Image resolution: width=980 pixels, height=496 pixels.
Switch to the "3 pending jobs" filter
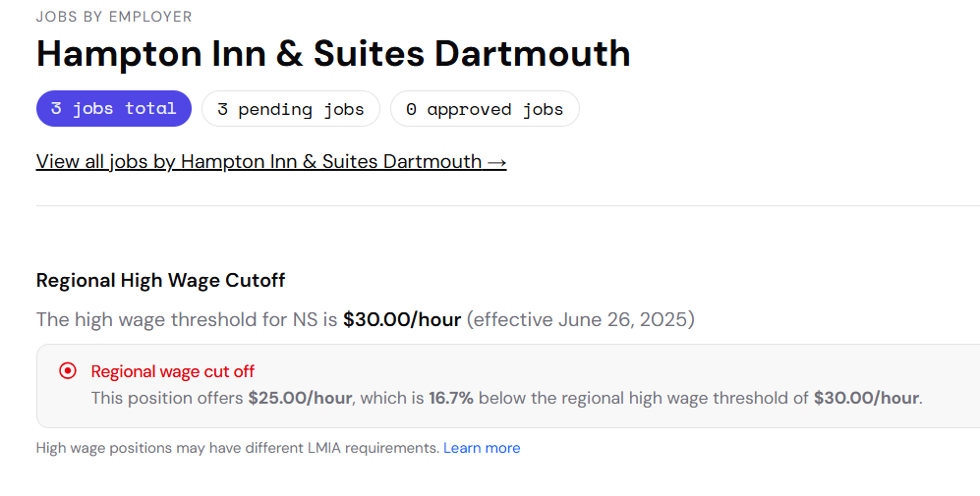point(290,109)
